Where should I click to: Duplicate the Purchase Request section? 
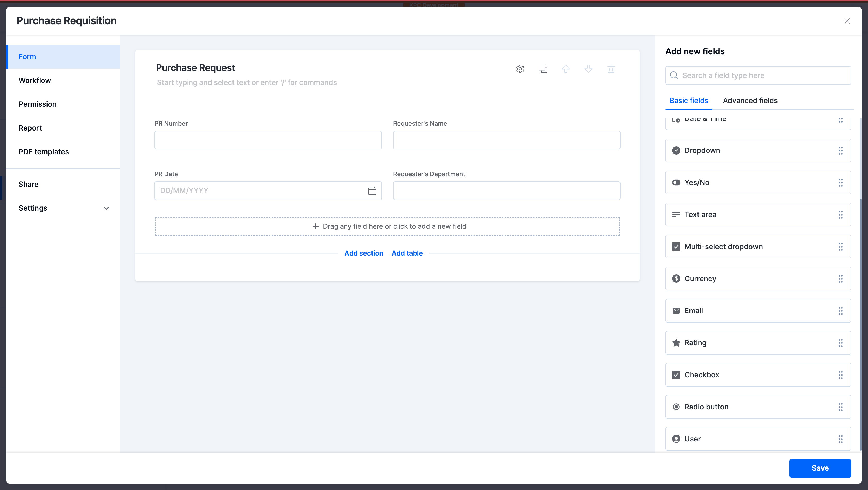pos(543,69)
